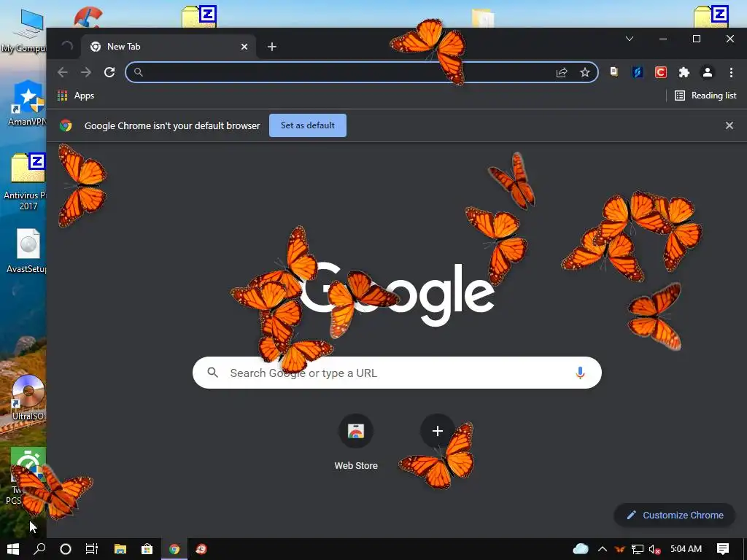Set Chrome as default browser
This screenshot has width=747, height=560.
[308, 125]
